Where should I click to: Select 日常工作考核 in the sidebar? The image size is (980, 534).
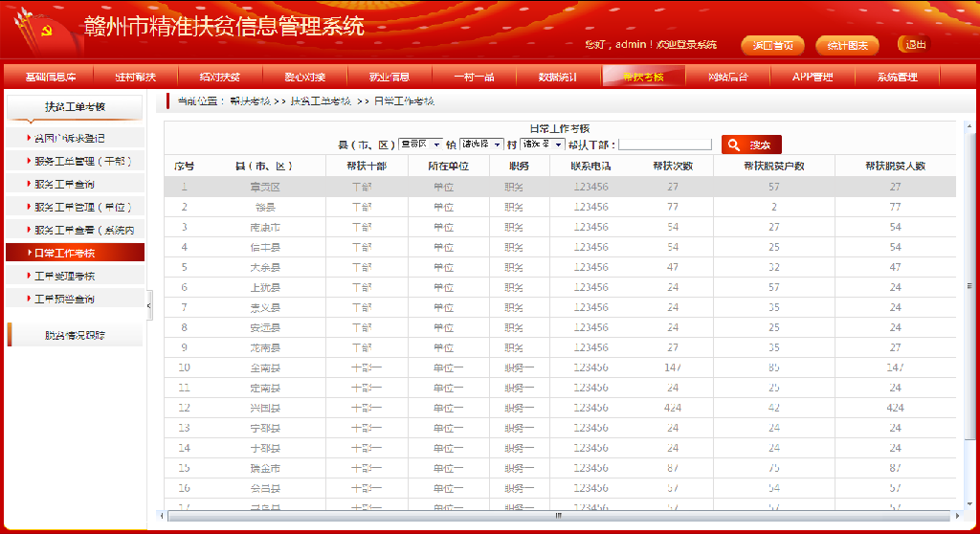tap(75, 253)
